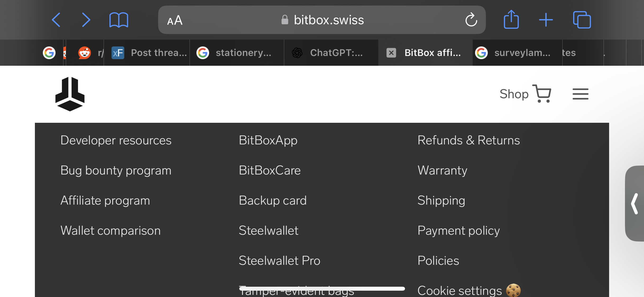The height and width of the screenshot is (297, 644).
Task: Close the BitBox affi... tab
Action: 391,53
